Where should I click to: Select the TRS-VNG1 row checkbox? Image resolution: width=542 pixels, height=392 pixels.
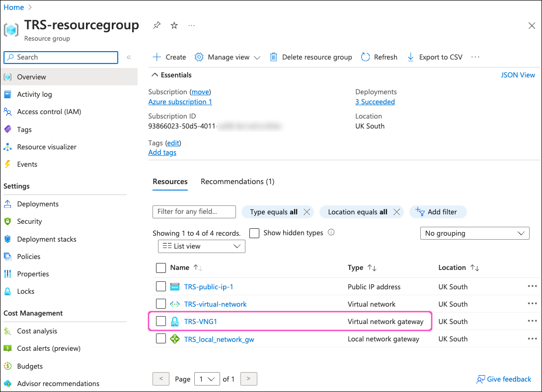(x=161, y=322)
